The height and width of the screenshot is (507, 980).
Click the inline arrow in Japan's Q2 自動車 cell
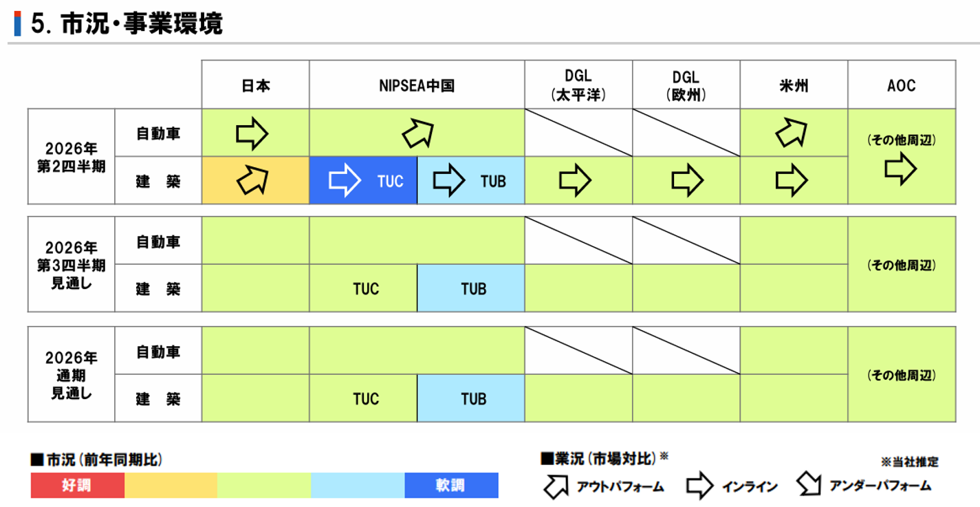252,134
